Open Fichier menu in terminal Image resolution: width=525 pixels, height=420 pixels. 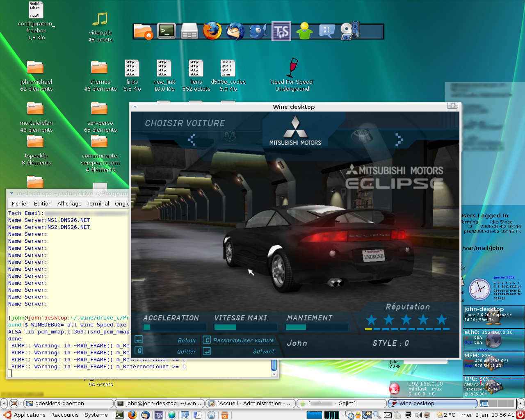tap(20, 203)
